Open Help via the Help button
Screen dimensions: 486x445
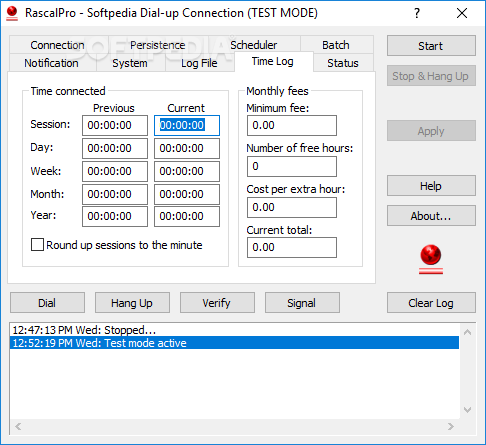point(431,186)
